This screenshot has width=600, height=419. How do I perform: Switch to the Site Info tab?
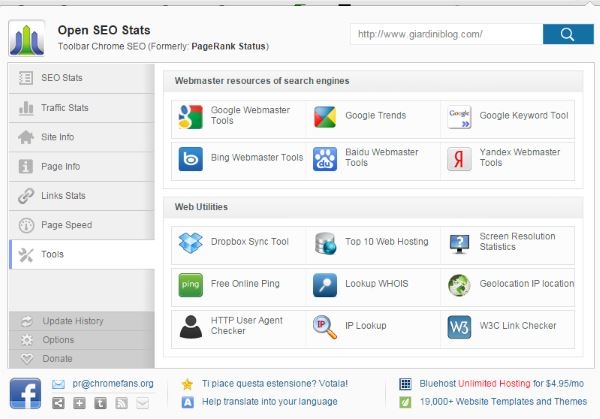tap(82, 137)
